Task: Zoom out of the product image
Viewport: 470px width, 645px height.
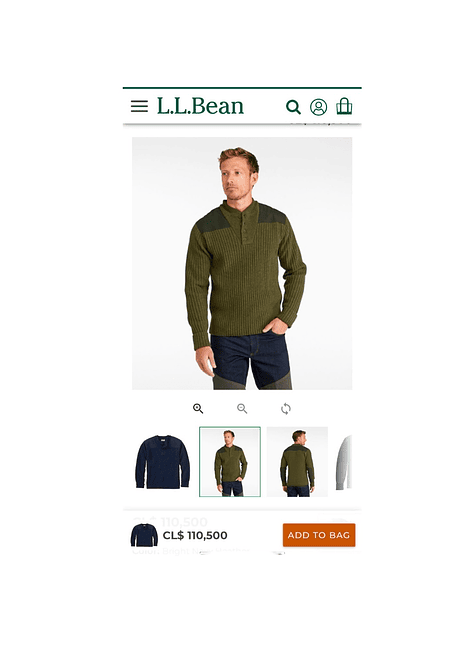Action: tap(242, 408)
